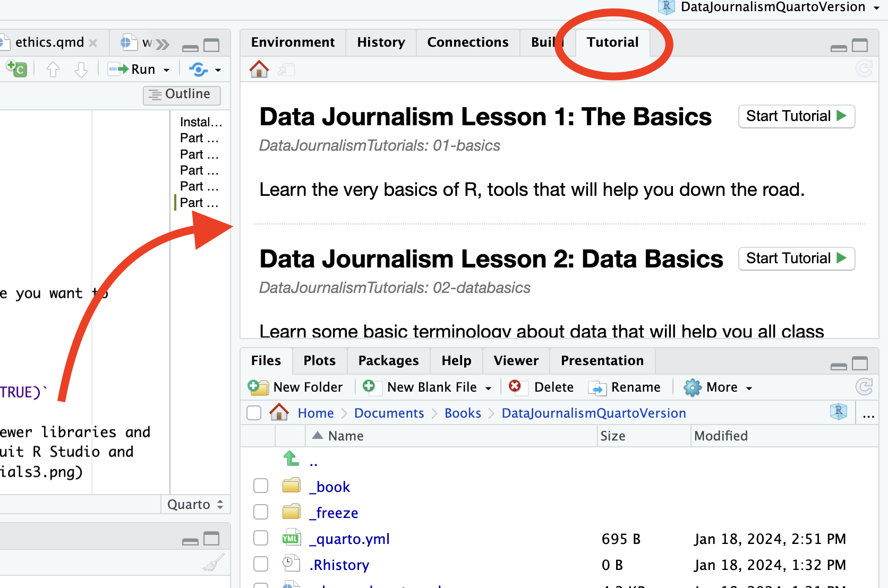Switch to the Environment tab

[293, 42]
